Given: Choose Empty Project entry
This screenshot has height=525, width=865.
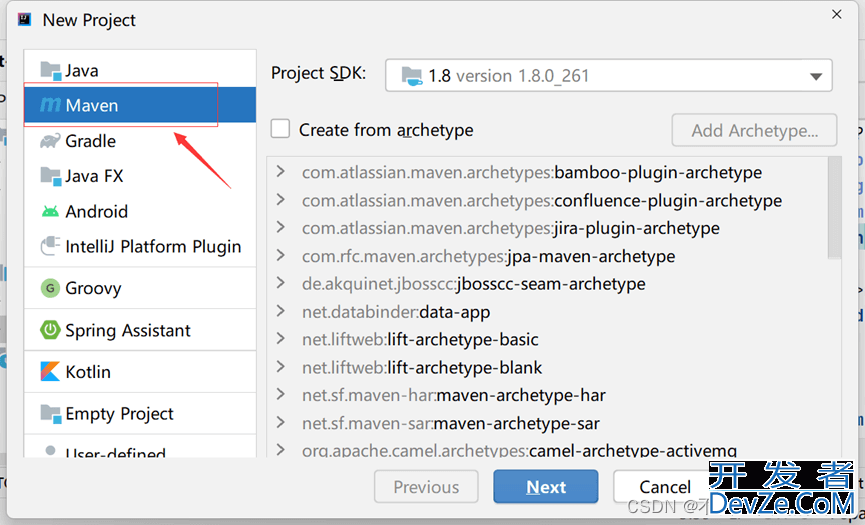Looking at the screenshot, I should pos(140,414).
